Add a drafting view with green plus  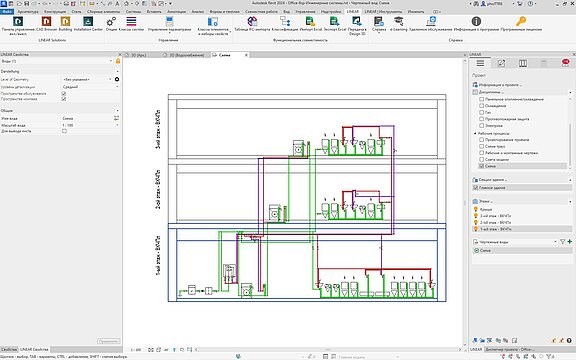(x=569, y=242)
